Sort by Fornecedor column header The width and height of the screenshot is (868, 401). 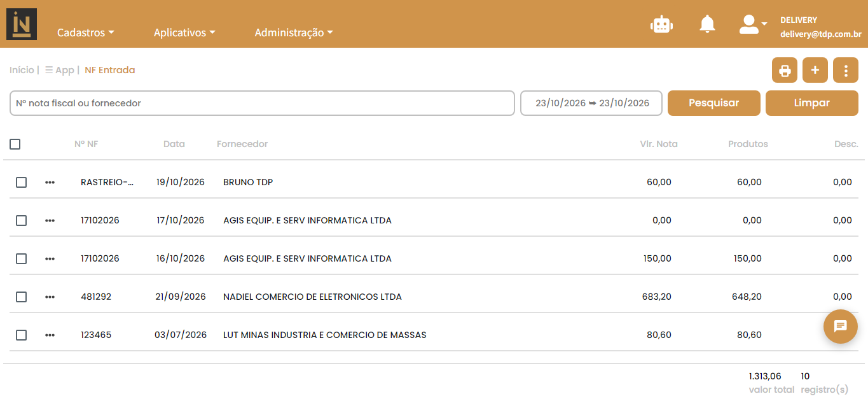pyautogui.click(x=242, y=144)
